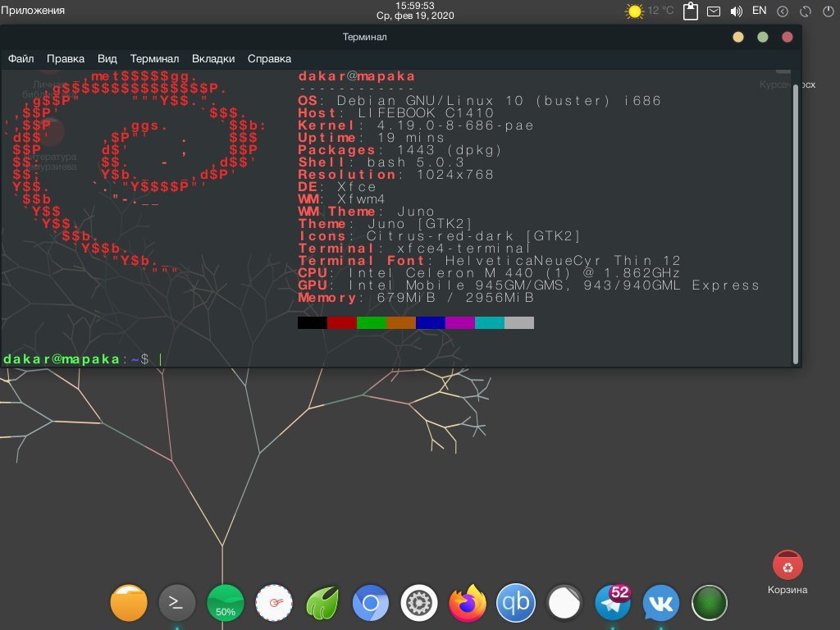The height and width of the screenshot is (630, 840).
Task: Click the cyan color block in neofetch palette
Action: [x=490, y=322]
